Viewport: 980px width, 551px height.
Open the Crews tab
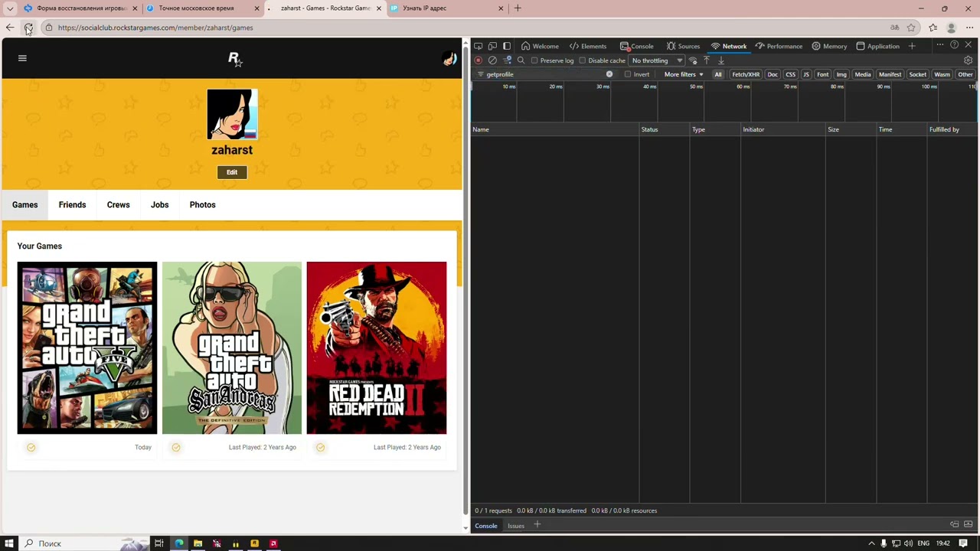[x=118, y=205]
